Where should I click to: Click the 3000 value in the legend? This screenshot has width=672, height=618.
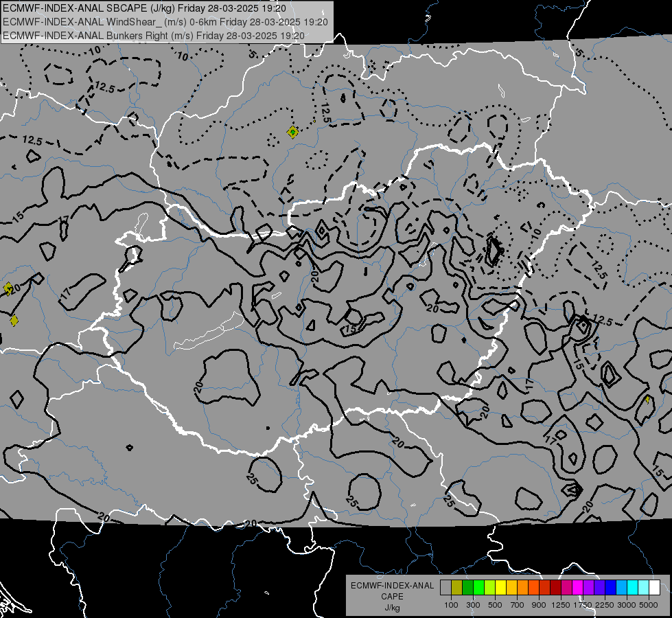(x=627, y=605)
